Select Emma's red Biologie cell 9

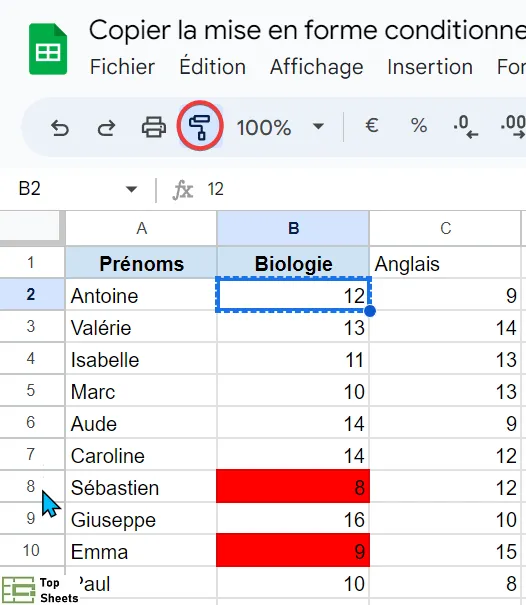(293, 551)
